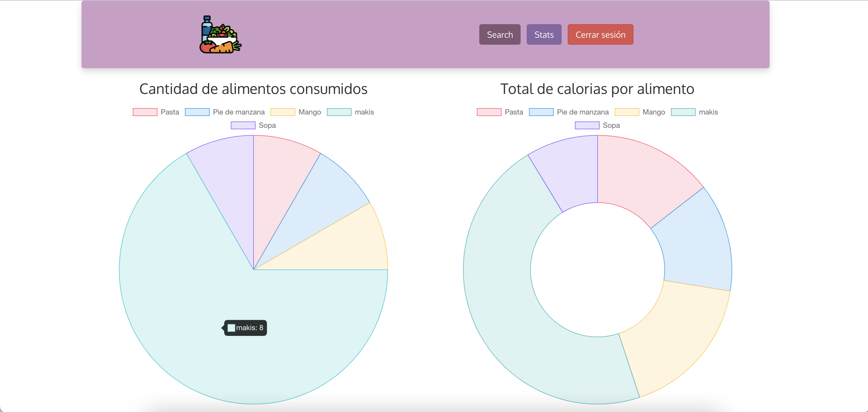Toggle Pasta swatch in left chart legend

click(x=145, y=112)
